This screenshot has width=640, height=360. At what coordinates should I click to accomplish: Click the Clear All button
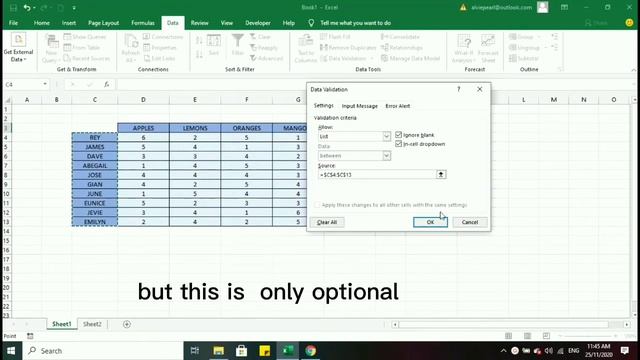tap(327, 222)
